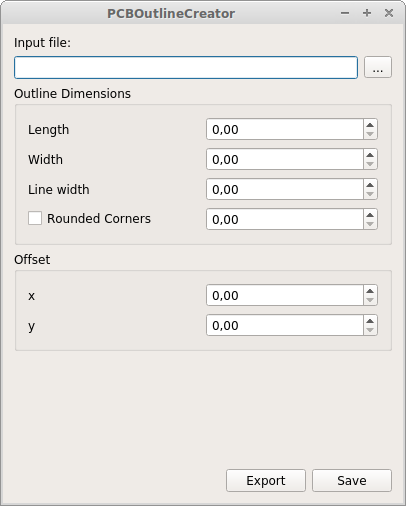Increase the Line width spinner value
This screenshot has width=406, height=506.
[x=370, y=184]
